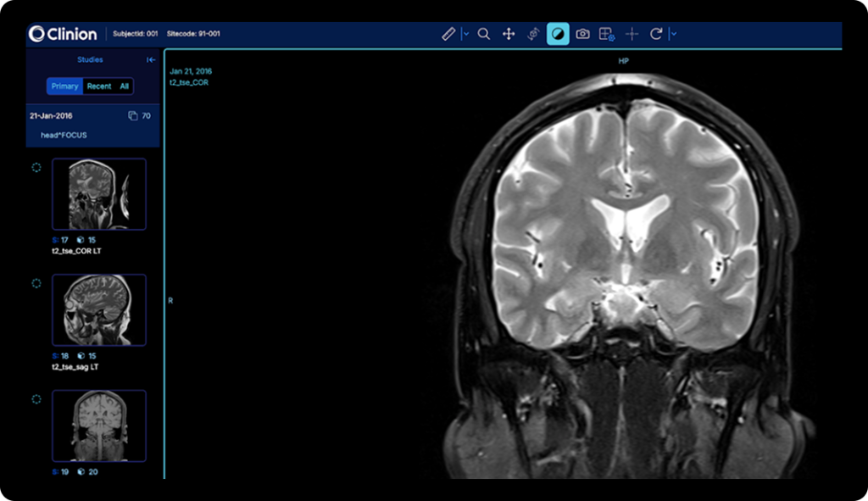Open the viewport layout settings icon
868x501 pixels.
point(607,34)
